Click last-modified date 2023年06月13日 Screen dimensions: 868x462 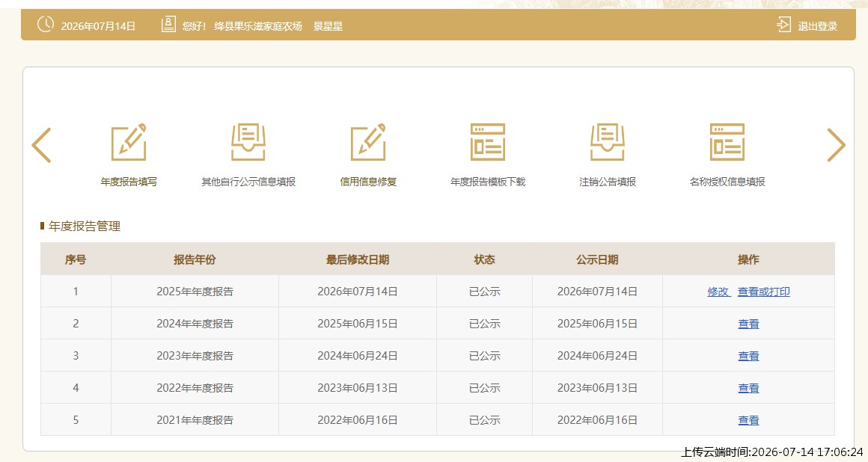357,388
